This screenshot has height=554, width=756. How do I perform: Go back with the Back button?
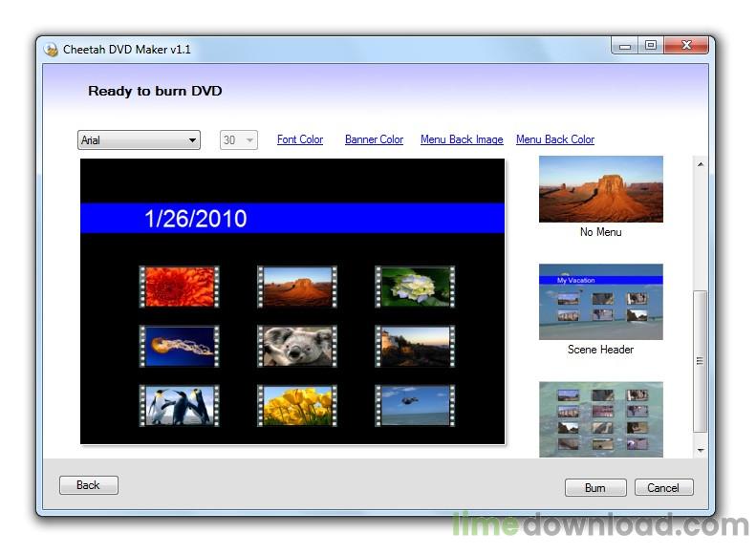tap(88, 485)
